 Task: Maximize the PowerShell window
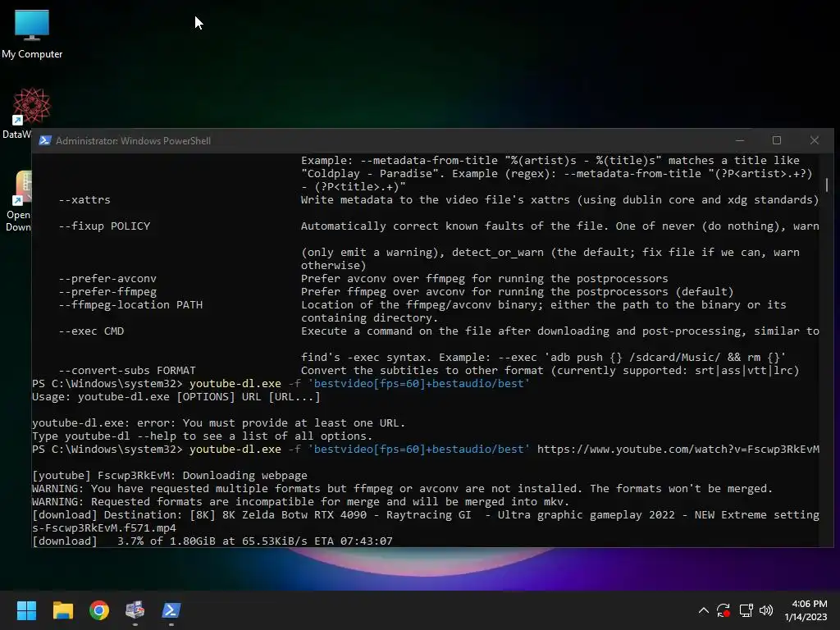coord(777,140)
